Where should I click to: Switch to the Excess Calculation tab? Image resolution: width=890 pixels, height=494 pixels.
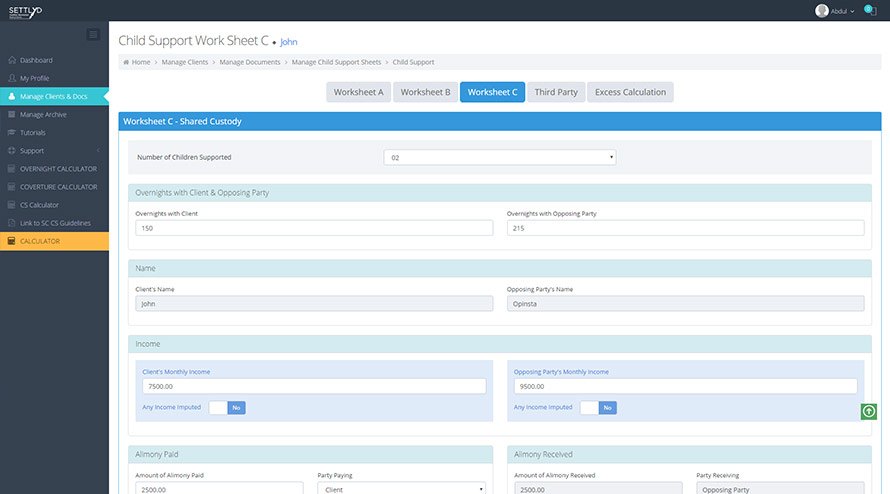630,92
